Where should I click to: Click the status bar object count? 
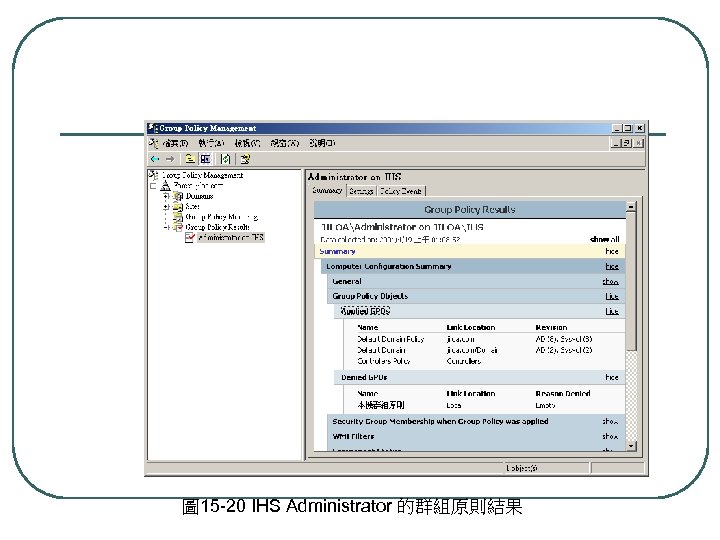tap(522, 468)
